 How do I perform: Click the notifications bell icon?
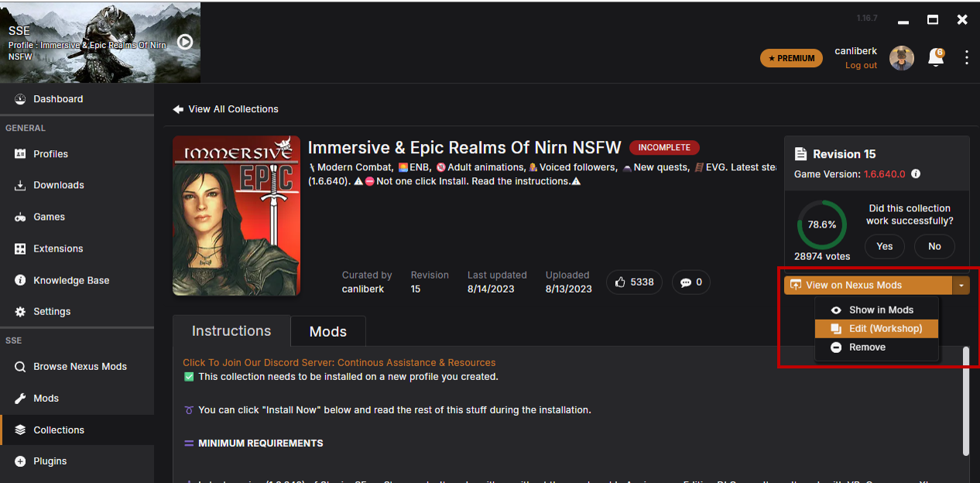[x=936, y=58]
